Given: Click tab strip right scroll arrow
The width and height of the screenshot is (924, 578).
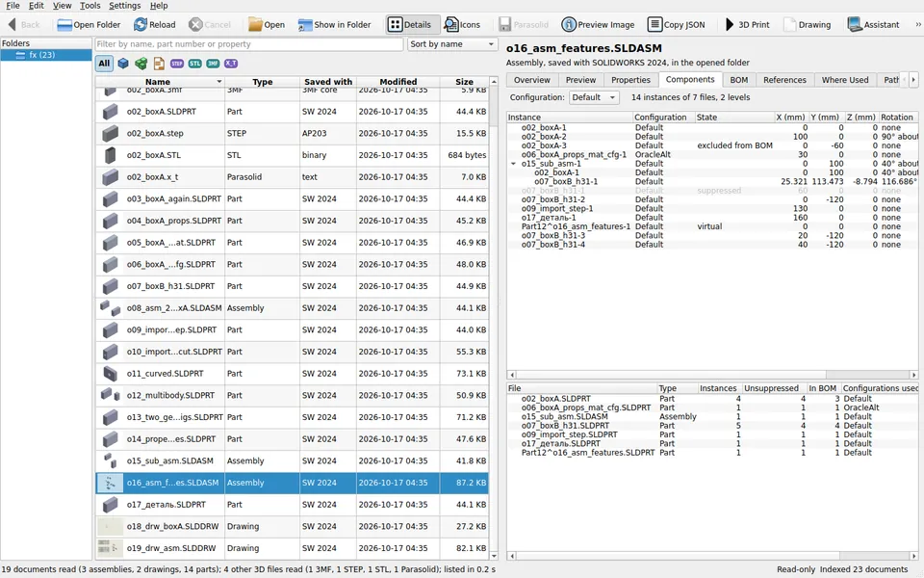Looking at the screenshot, I should click(913, 80).
